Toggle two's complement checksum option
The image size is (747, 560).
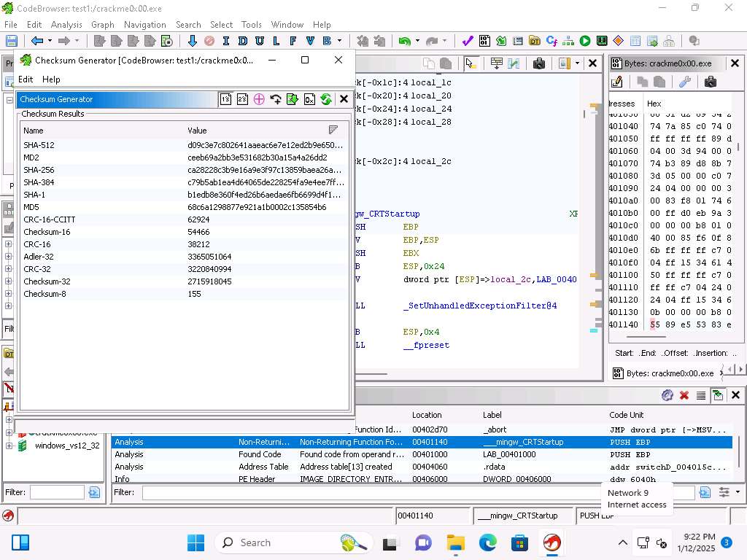pyautogui.click(x=242, y=99)
